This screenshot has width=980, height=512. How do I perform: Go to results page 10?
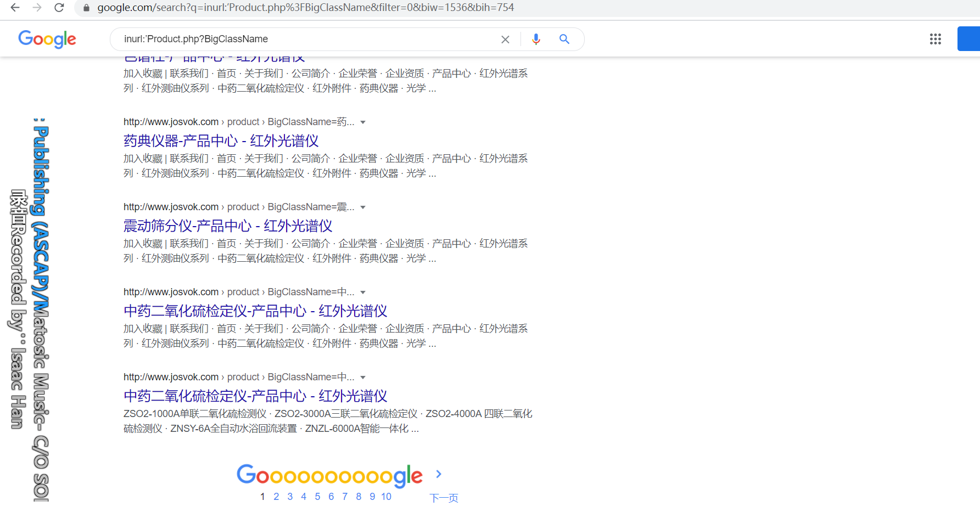point(387,497)
